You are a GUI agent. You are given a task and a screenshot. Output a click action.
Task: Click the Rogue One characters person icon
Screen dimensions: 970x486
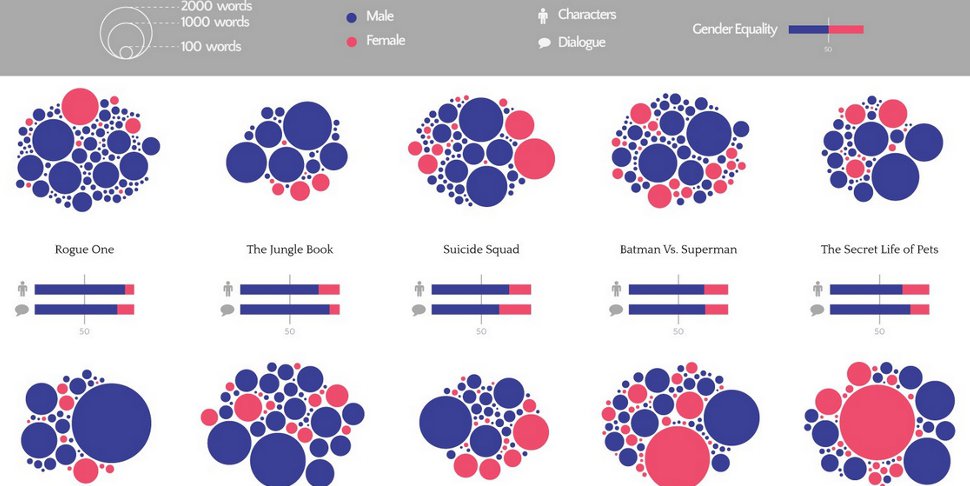coord(23,289)
